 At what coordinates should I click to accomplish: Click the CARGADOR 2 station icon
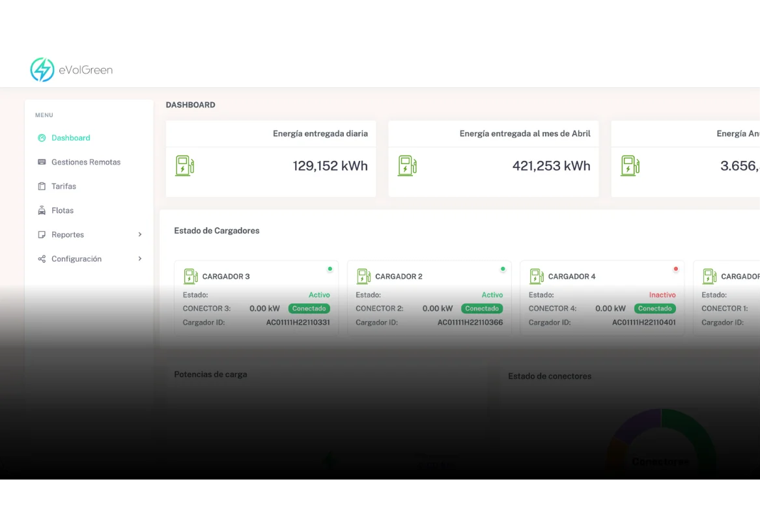click(363, 276)
